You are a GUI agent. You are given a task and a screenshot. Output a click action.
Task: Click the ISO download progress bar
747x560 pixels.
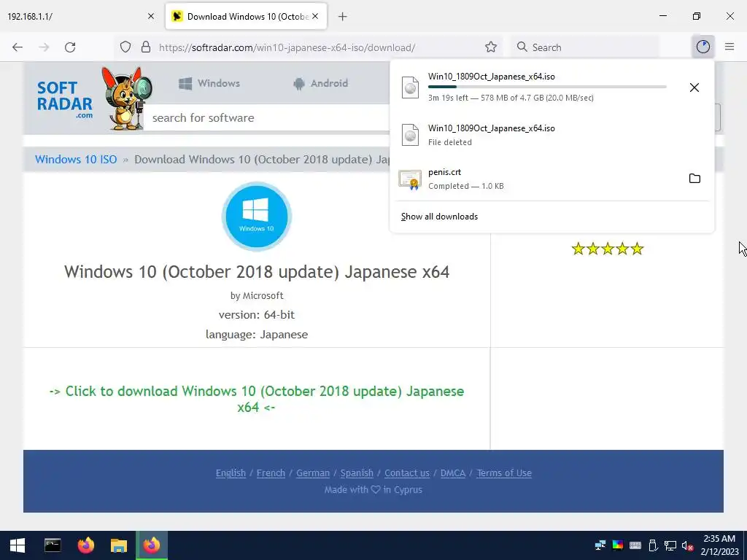[547, 87]
